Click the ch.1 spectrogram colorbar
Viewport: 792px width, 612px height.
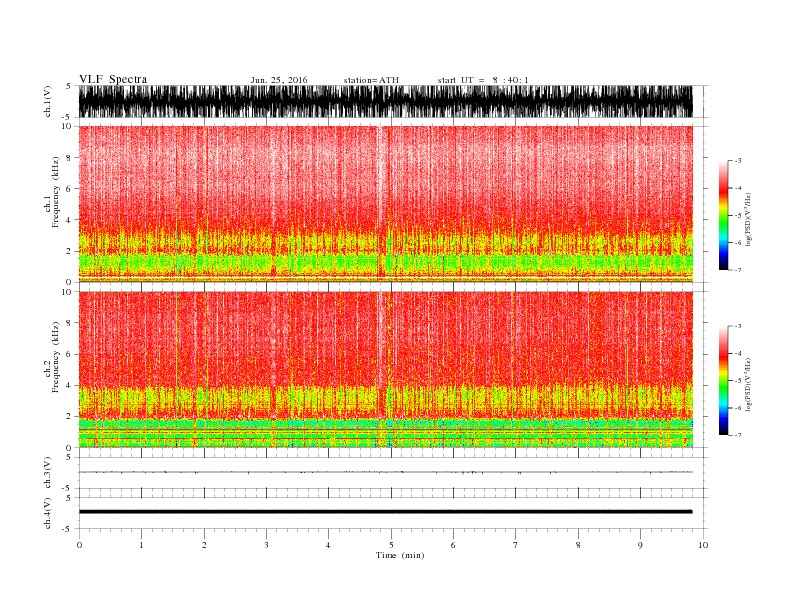723,215
